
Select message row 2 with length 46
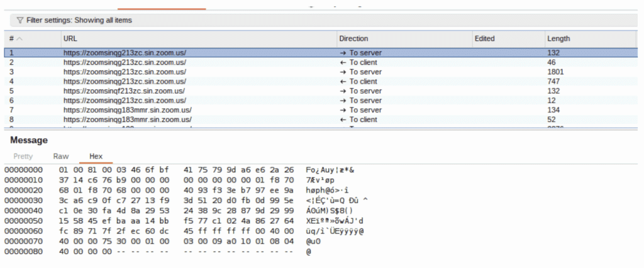tap(320, 62)
